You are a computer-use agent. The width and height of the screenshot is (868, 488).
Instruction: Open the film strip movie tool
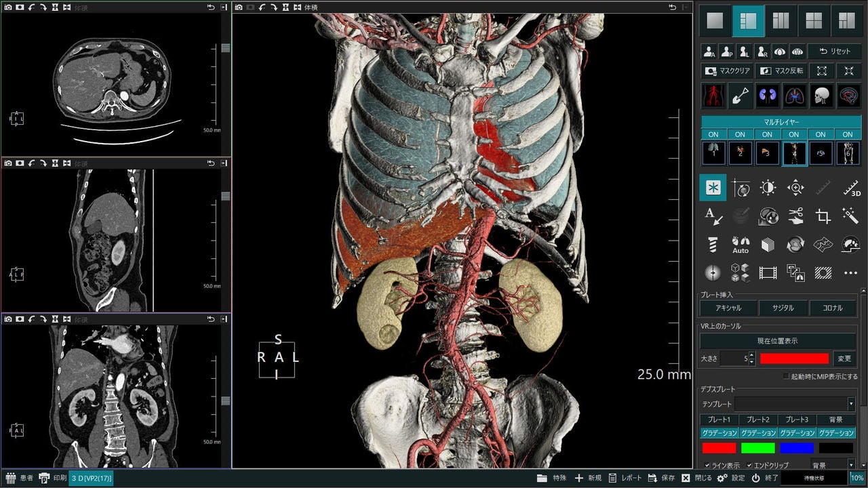pos(768,272)
